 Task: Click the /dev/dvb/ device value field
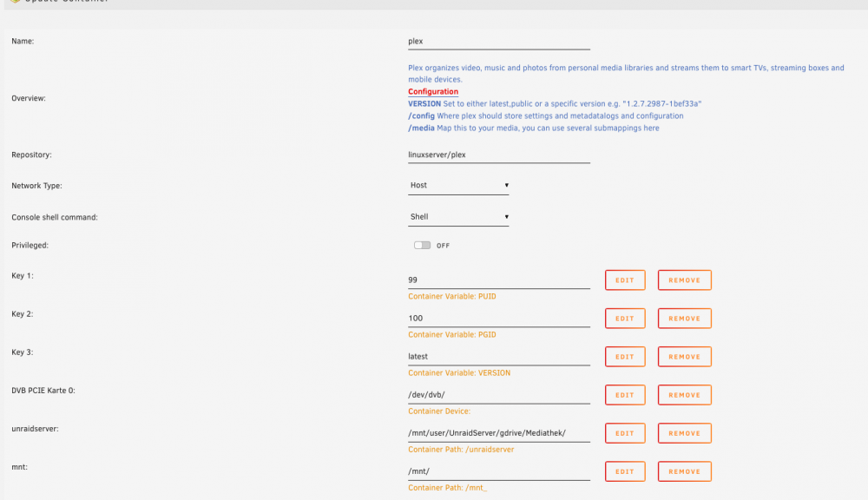point(499,395)
